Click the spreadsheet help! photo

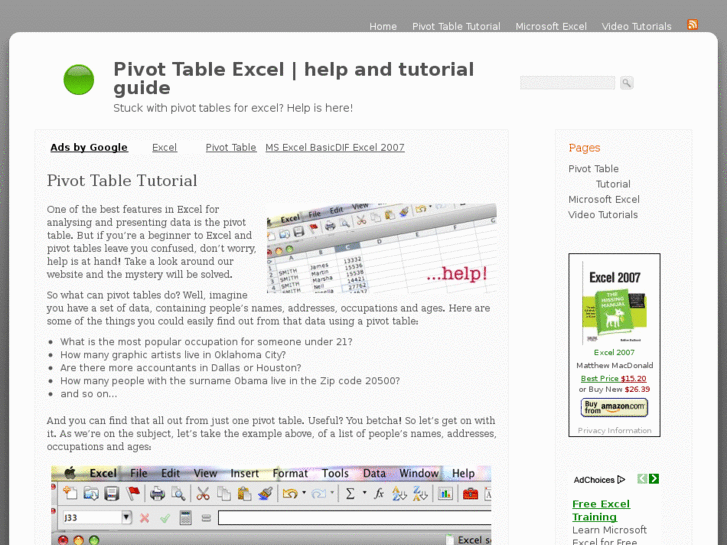[382, 248]
